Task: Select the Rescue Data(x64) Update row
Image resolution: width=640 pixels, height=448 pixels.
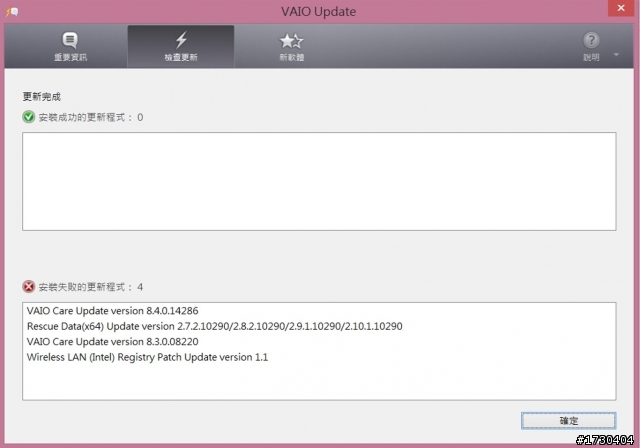Action: pyautogui.click(x=215, y=326)
